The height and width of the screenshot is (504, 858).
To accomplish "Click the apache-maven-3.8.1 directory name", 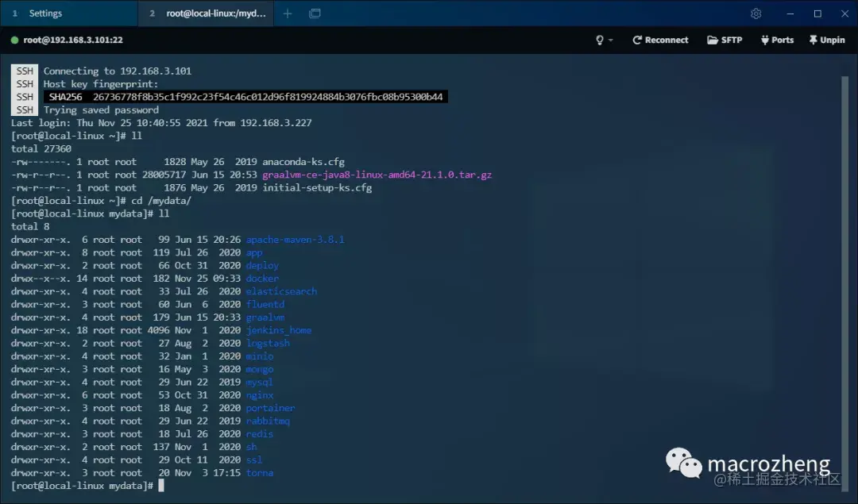I will click(x=294, y=239).
